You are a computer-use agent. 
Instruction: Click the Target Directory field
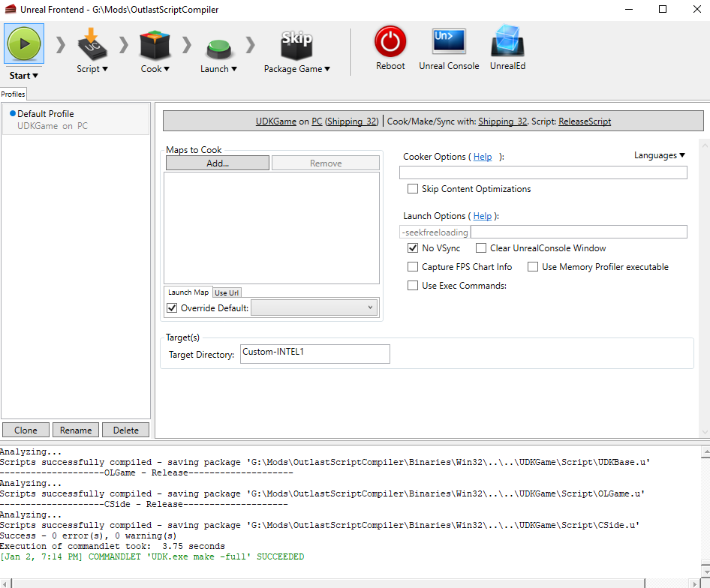[315, 353]
